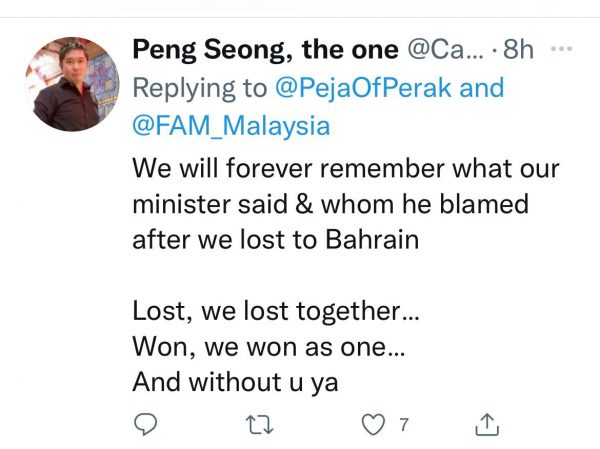Image resolution: width=600 pixels, height=449 pixels.
Task: Click the "And without u ya" line
Action: (x=236, y=382)
